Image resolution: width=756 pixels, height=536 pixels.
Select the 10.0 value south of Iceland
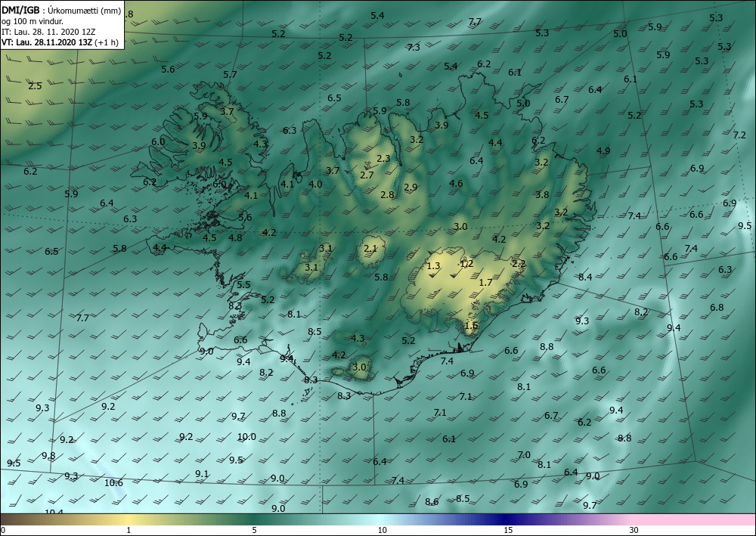[x=246, y=437]
